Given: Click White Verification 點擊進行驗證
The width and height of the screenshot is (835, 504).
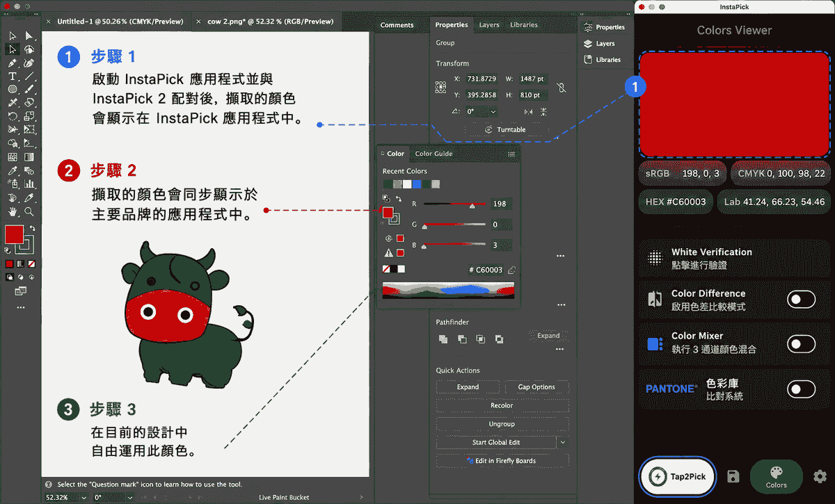Looking at the screenshot, I should pyautogui.click(x=735, y=259).
